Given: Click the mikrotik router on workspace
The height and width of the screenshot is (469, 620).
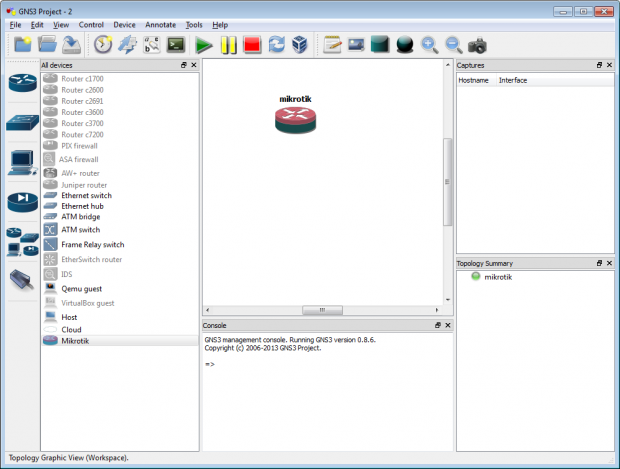Looking at the screenshot, I should tap(295, 120).
